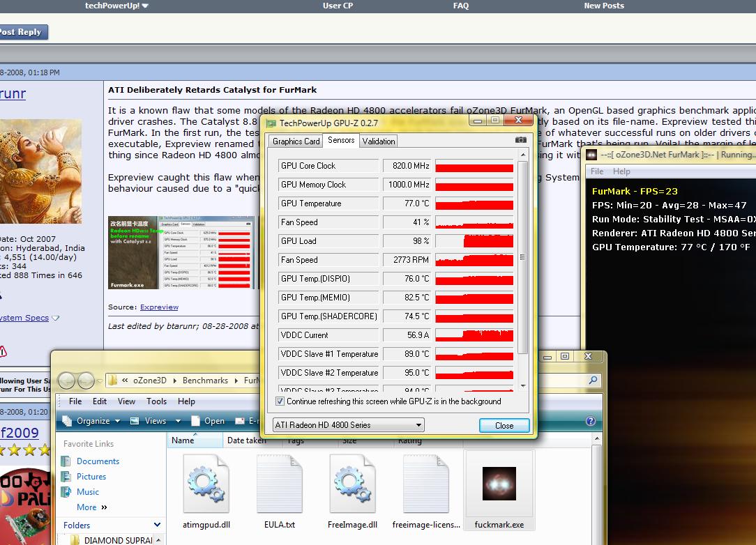The image size is (756, 545).
Task: Expand the System Specs arrow
Action: pos(56,318)
